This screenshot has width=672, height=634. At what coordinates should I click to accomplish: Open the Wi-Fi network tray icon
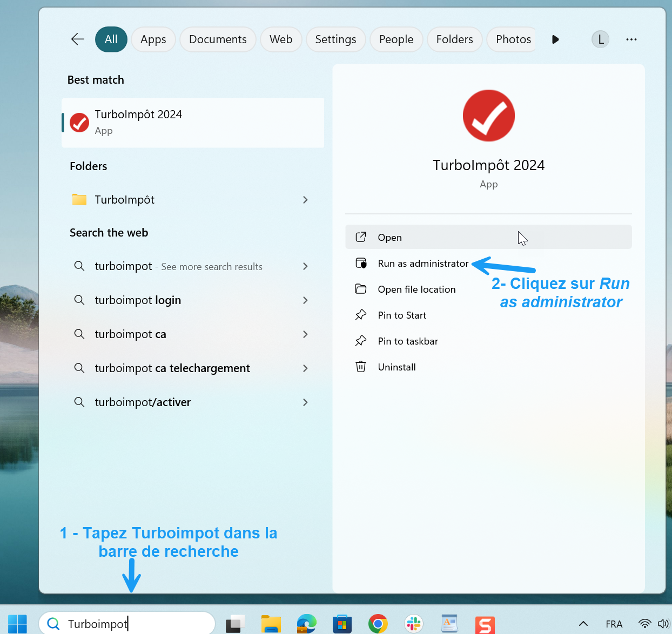pyautogui.click(x=644, y=624)
